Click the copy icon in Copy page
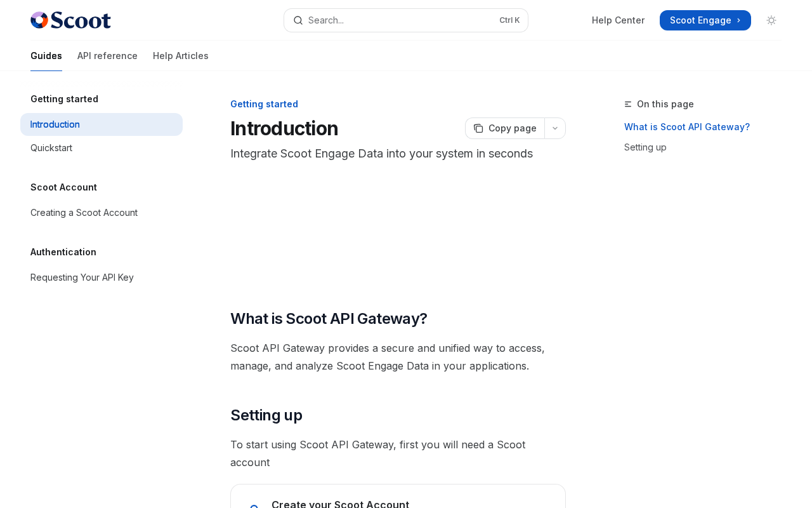Viewport: 812px width, 508px height. 478,128
